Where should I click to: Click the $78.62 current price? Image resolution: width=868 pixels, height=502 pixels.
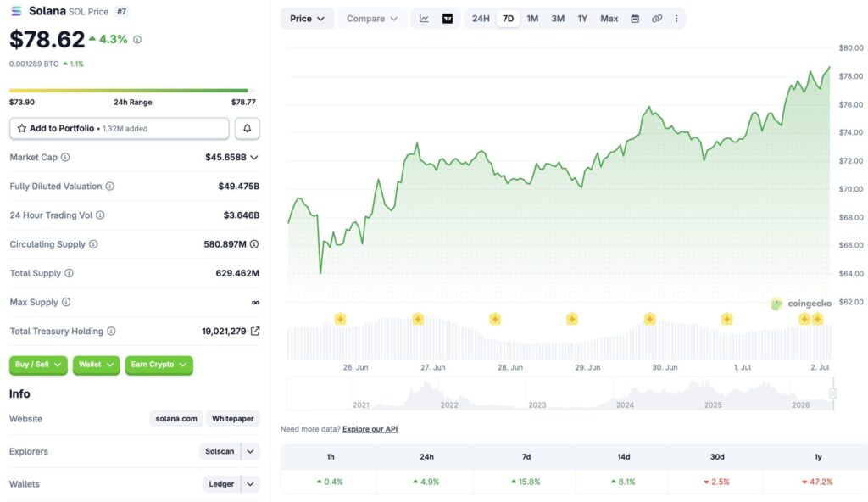[47, 39]
